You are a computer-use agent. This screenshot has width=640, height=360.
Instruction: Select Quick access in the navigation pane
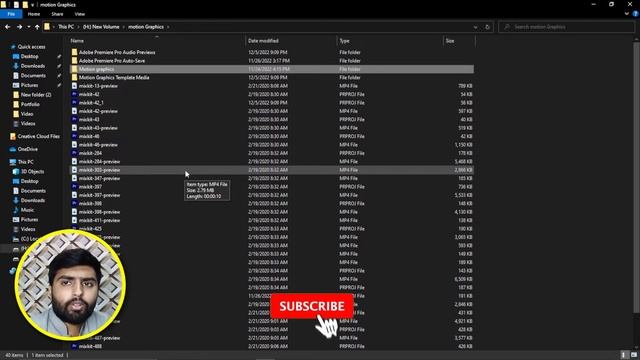[x=31, y=47]
